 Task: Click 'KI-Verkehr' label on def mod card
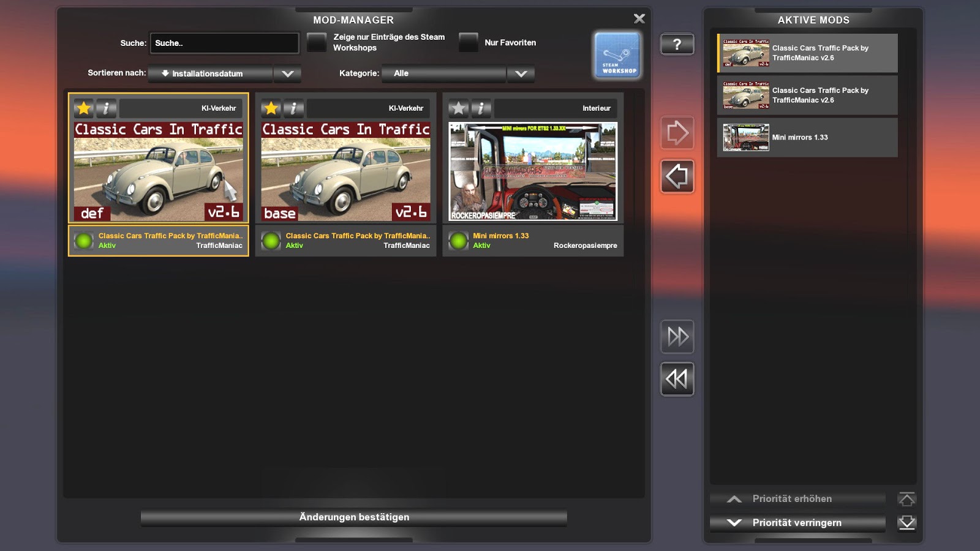pos(219,108)
